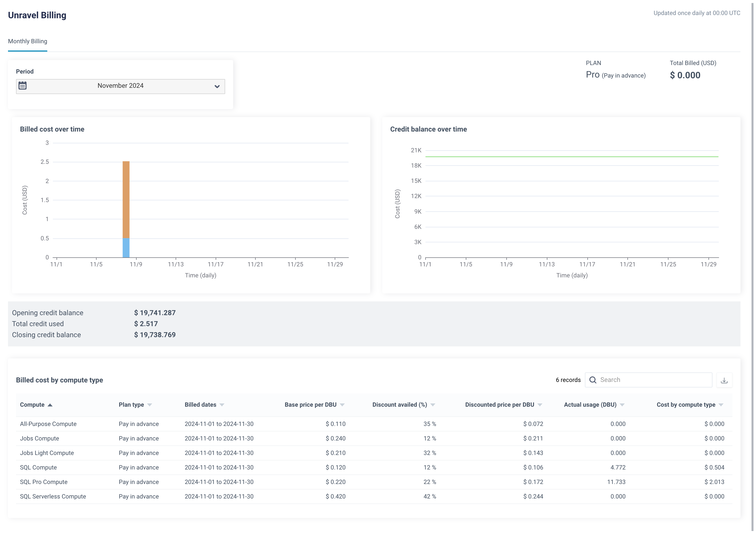Click the download icon next to Search
This screenshot has width=756, height=534.
pyautogui.click(x=724, y=380)
